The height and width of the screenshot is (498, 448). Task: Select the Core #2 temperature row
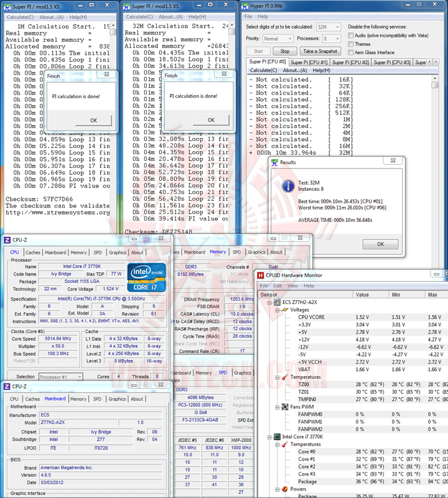tap(369, 466)
